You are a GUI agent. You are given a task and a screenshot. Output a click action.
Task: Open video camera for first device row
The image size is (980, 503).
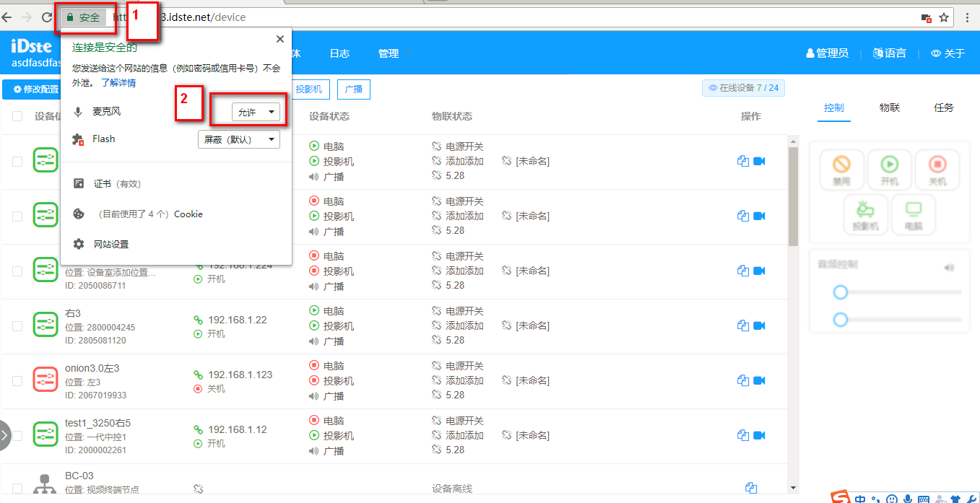point(759,161)
